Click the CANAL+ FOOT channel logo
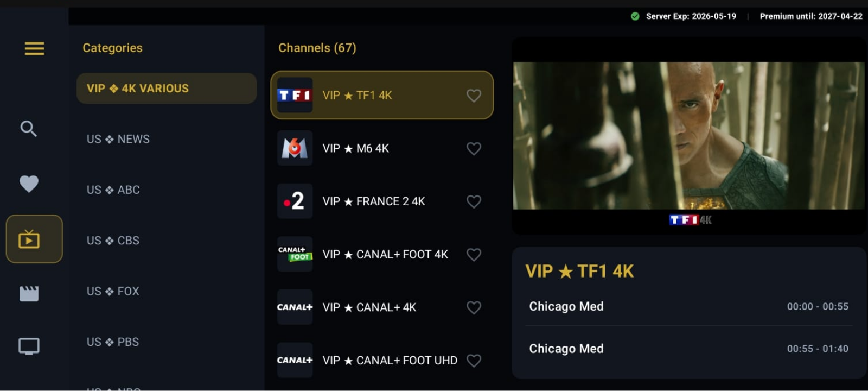Screen dimensions: 868x391 [295, 254]
